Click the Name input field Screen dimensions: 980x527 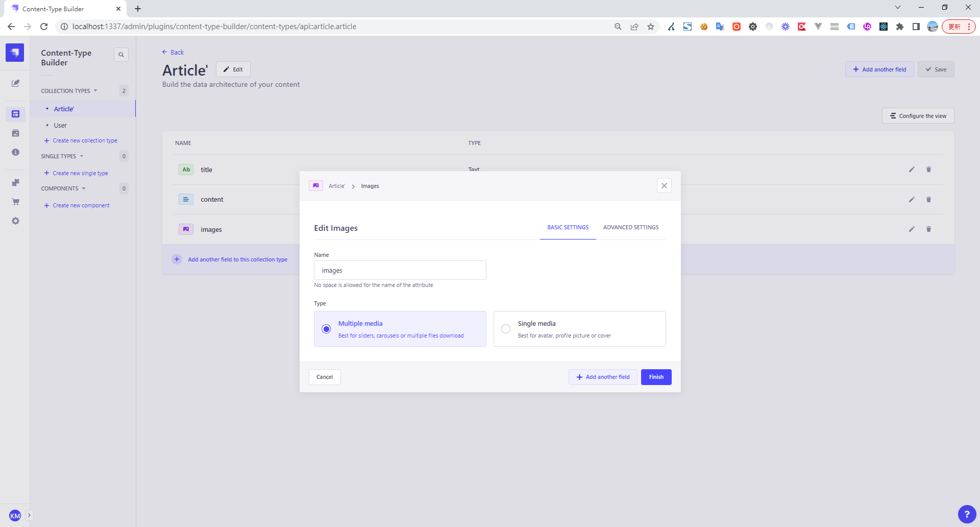(400, 271)
